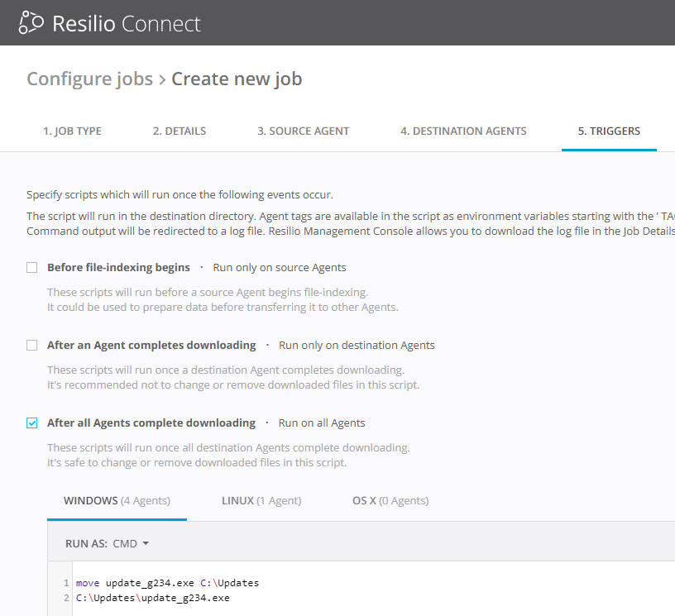Go to Destination Agents step tab
The image size is (675, 616).
[463, 131]
